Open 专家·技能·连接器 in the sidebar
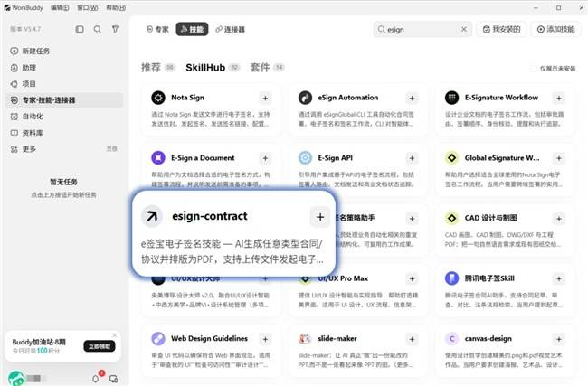Viewport: 588px width, 386px height. pyautogui.click(x=63, y=100)
